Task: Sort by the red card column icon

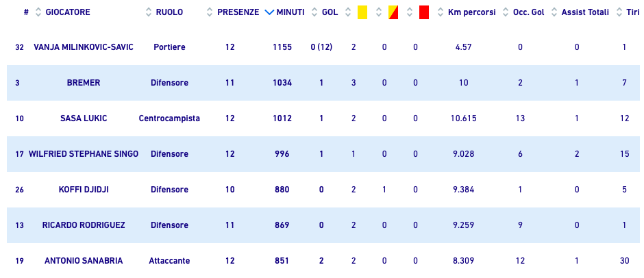Action: (424, 12)
